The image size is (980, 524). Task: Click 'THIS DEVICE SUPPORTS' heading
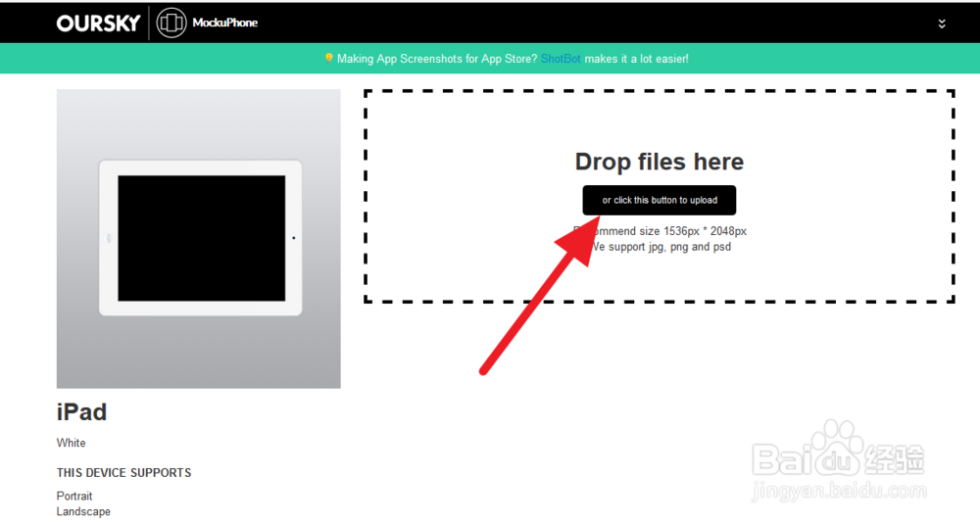point(123,473)
